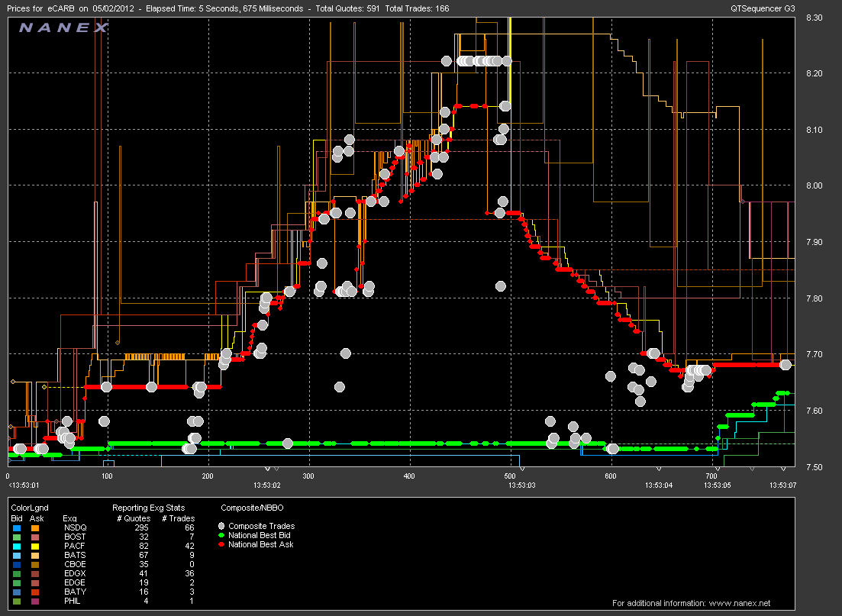842x616 pixels.
Task: Click 'Total Trades: 166' in header
Action: [x=418, y=8]
